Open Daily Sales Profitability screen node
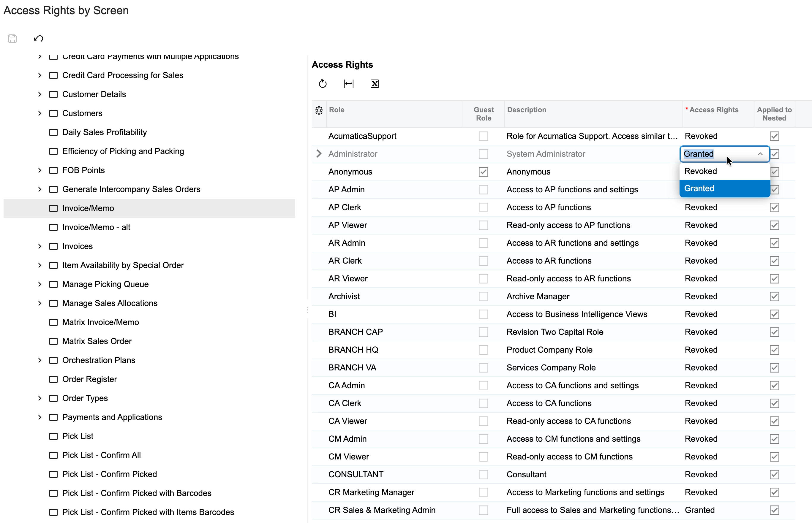Screen dimensions: 812x523 pos(104,132)
